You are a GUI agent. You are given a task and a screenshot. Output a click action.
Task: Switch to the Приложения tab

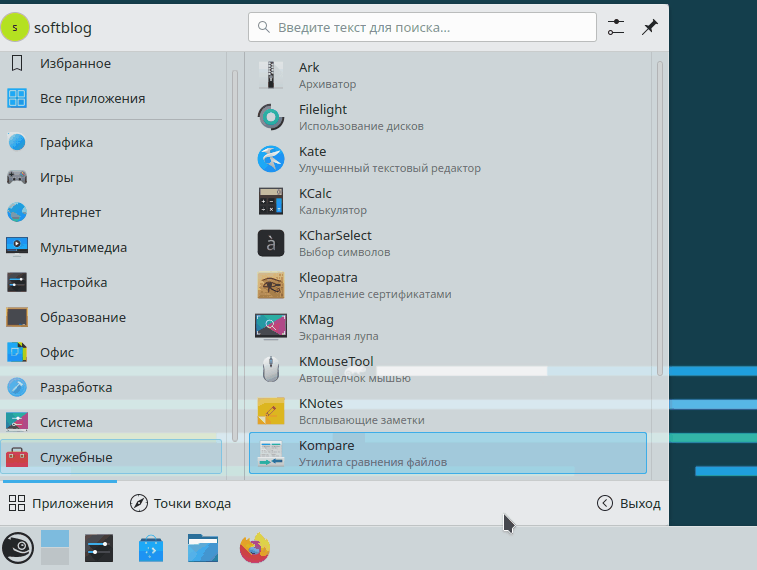[60, 503]
